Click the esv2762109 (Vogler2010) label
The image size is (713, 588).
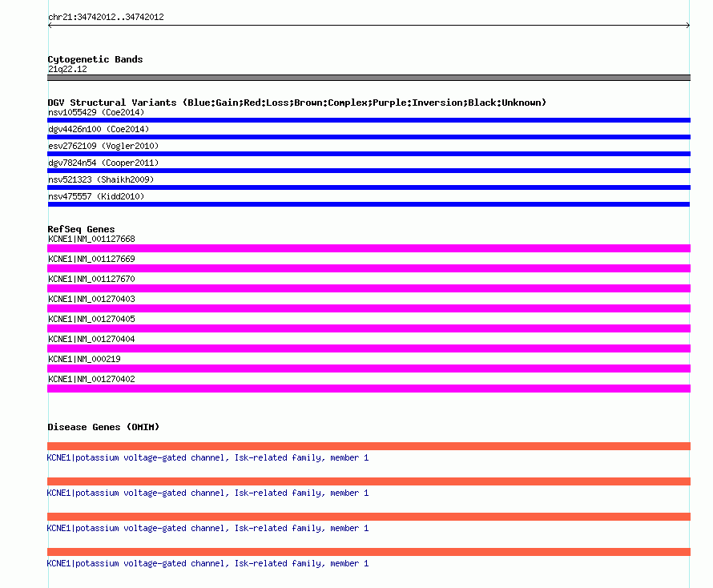click(103, 146)
